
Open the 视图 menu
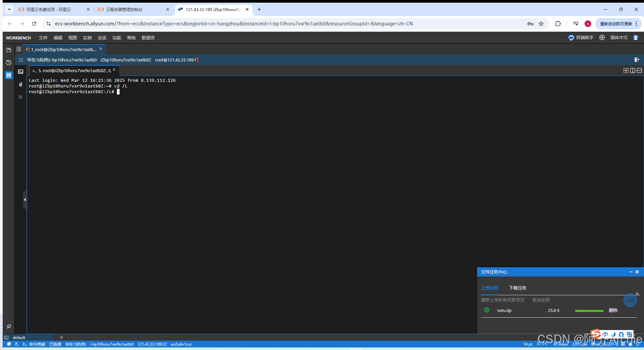[x=72, y=38]
